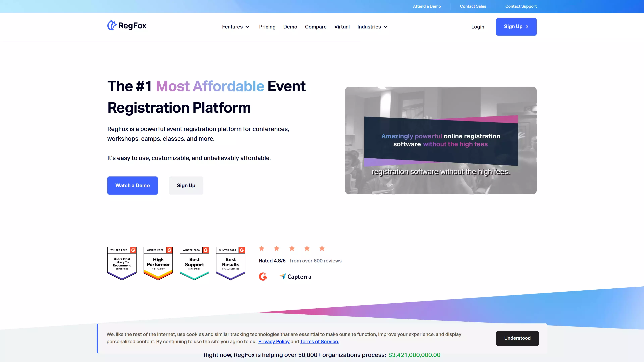Open the Virtual menu item

342,27
